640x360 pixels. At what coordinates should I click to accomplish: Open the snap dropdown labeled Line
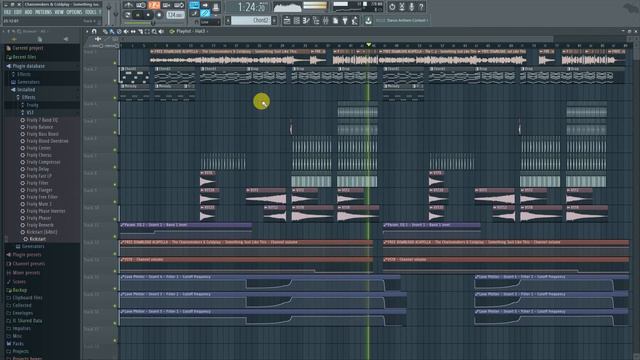coord(210,22)
